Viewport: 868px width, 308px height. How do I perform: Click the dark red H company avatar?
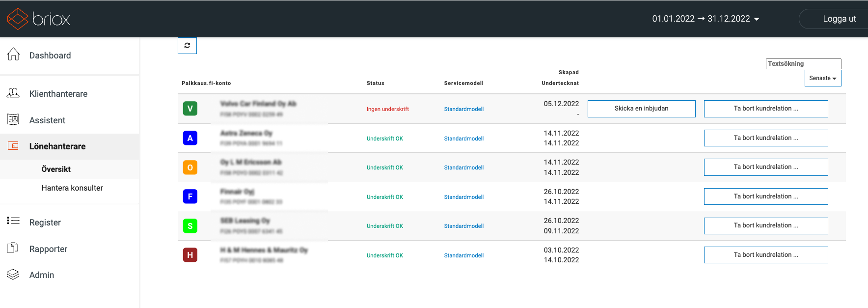[x=190, y=255]
